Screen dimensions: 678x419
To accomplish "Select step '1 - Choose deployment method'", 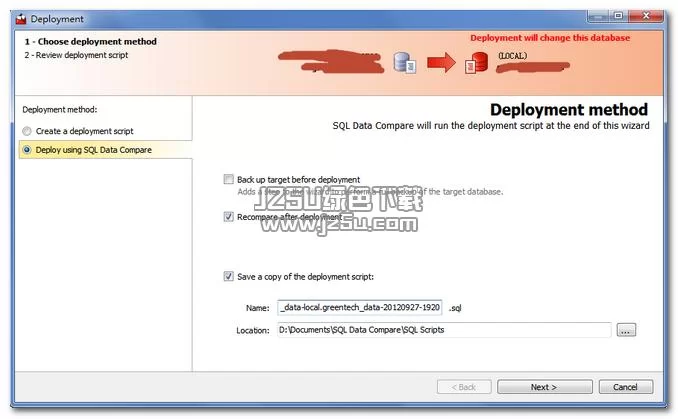I will pos(91,42).
